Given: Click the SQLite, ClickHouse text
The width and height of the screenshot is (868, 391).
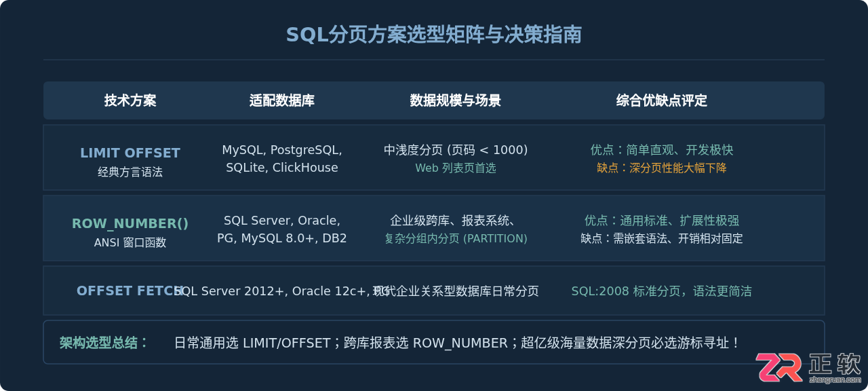Looking at the screenshot, I should tap(282, 168).
